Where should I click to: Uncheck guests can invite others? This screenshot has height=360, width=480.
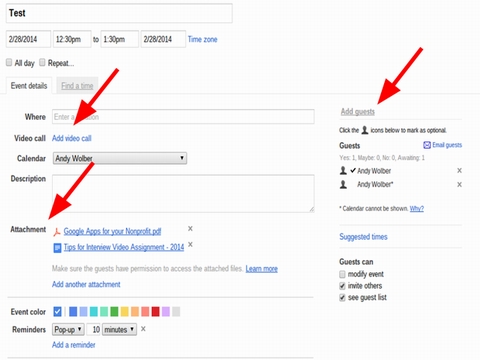[x=342, y=286]
